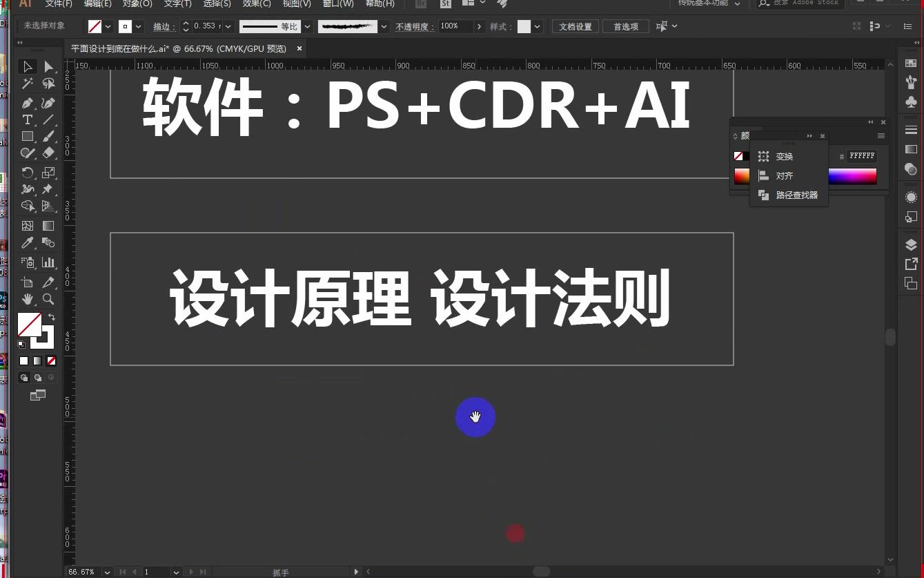Click the 文档设置 button
Screen dimensions: 924x578
pos(576,26)
